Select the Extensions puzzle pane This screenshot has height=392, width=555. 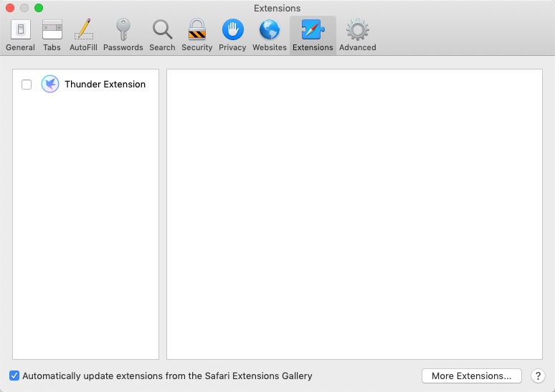pyautogui.click(x=313, y=35)
